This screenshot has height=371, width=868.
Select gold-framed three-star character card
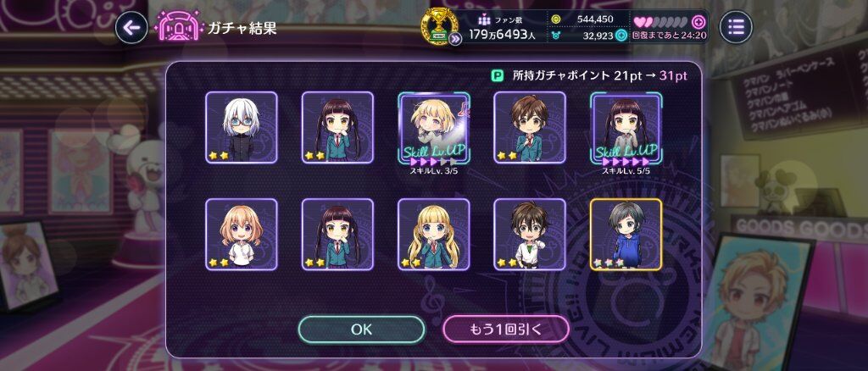(626, 235)
